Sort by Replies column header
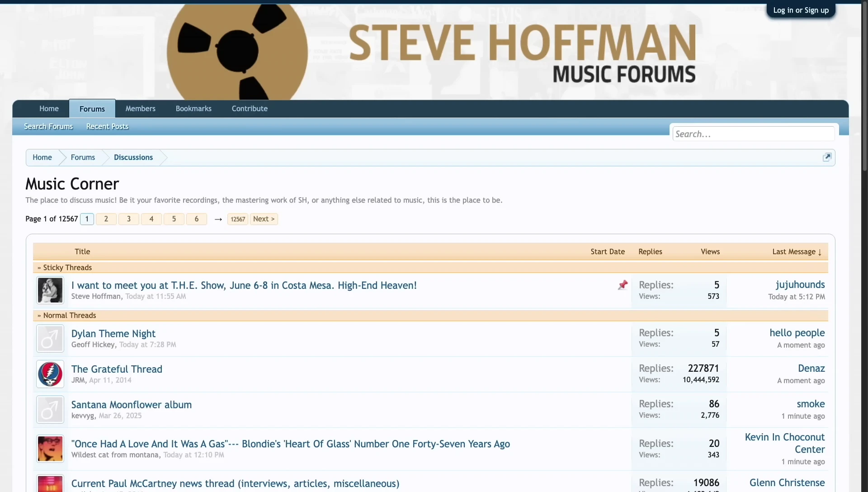This screenshot has width=868, height=492. click(x=650, y=251)
